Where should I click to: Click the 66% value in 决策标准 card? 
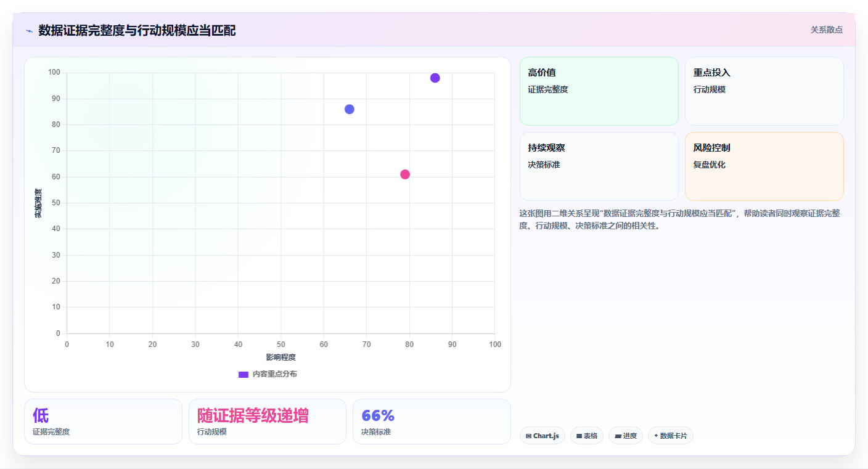tap(378, 415)
